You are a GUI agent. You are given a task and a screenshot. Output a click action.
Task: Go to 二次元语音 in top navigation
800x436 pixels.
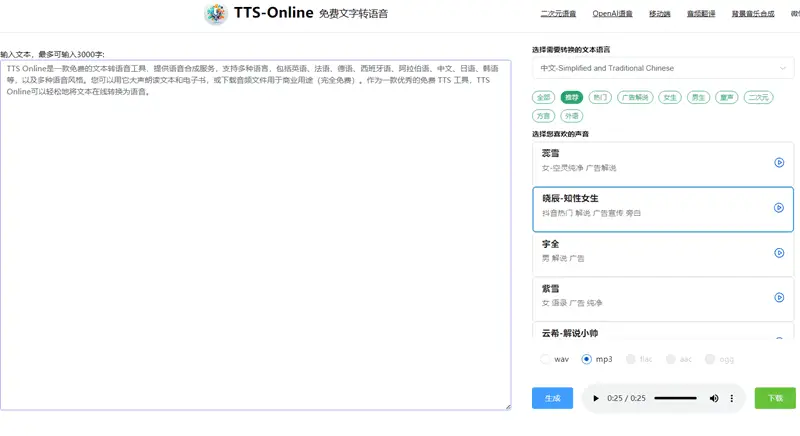tap(558, 14)
